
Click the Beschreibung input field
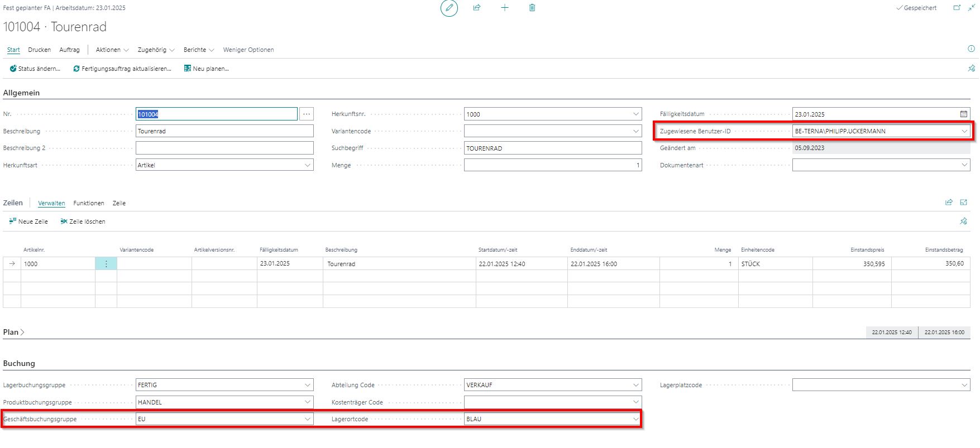pyautogui.click(x=224, y=131)
